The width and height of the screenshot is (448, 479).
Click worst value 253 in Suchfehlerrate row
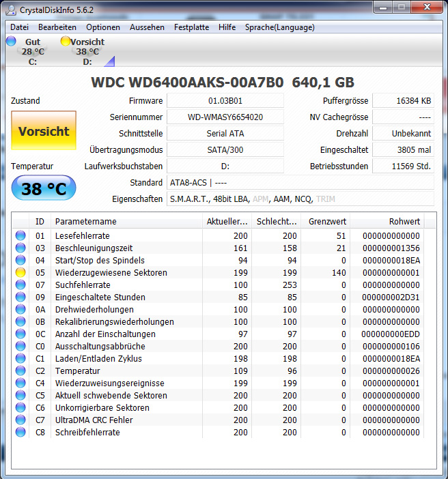coord(290,285)
